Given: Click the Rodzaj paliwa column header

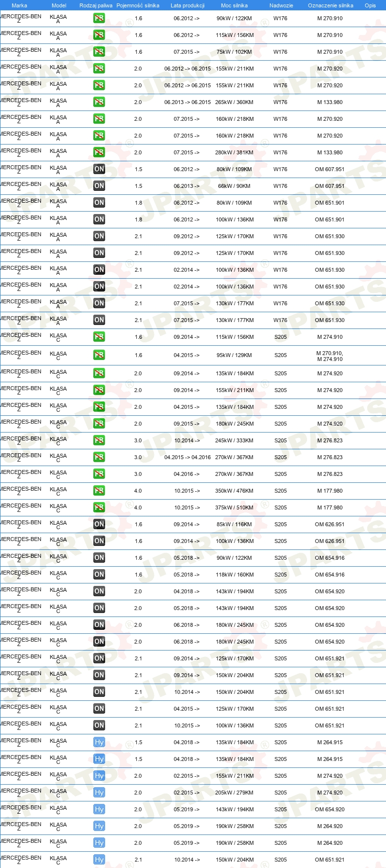Looking at the screenshot, I should (96, 5).
